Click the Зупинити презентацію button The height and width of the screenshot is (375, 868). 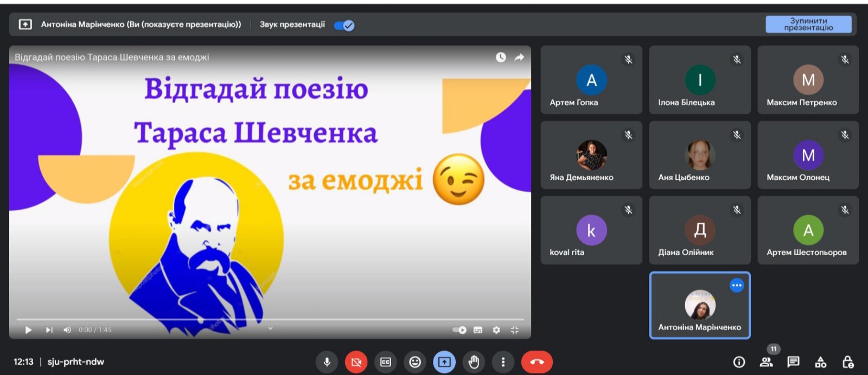pyautogui.click(x=808, y=24)
